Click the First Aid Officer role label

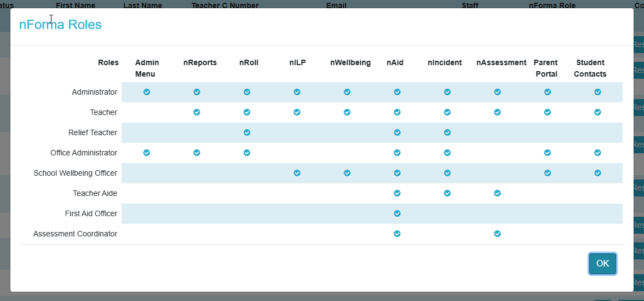coord(91,213)
